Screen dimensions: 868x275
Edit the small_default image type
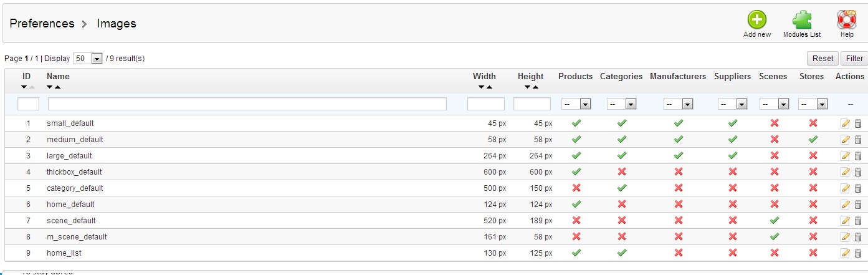tap(846, 123)
